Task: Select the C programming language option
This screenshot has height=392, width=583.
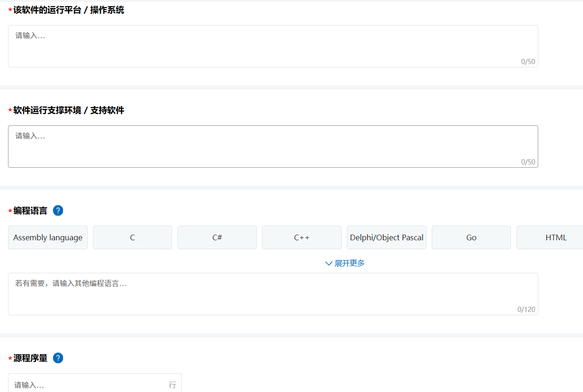Action: pyautogui.click(x=132, y=237)
